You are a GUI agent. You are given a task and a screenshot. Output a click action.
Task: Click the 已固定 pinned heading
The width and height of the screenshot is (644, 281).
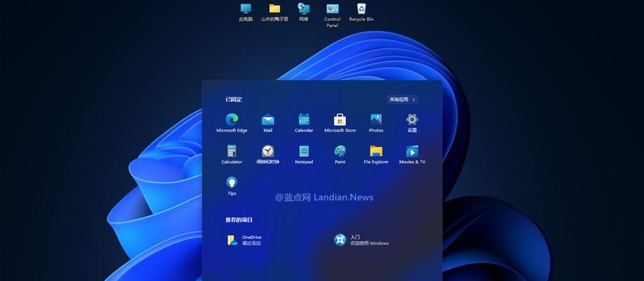(x=233, y=99)
